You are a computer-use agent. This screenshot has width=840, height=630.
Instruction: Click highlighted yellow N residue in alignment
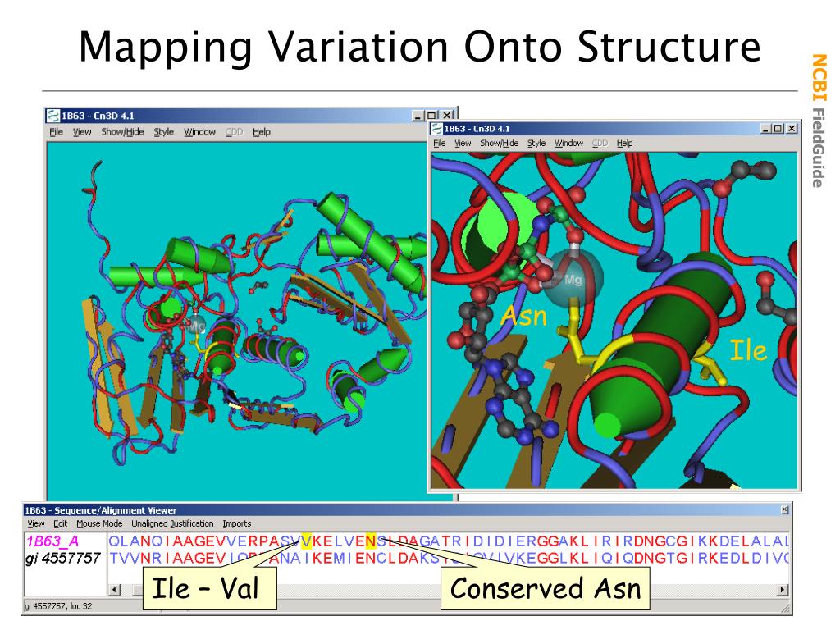[x=370, y=541]
